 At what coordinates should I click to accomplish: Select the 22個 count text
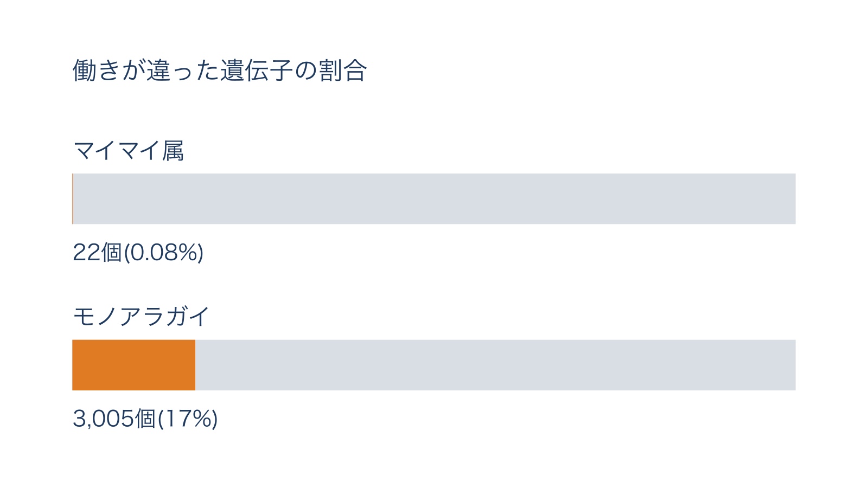pos(98,252)
